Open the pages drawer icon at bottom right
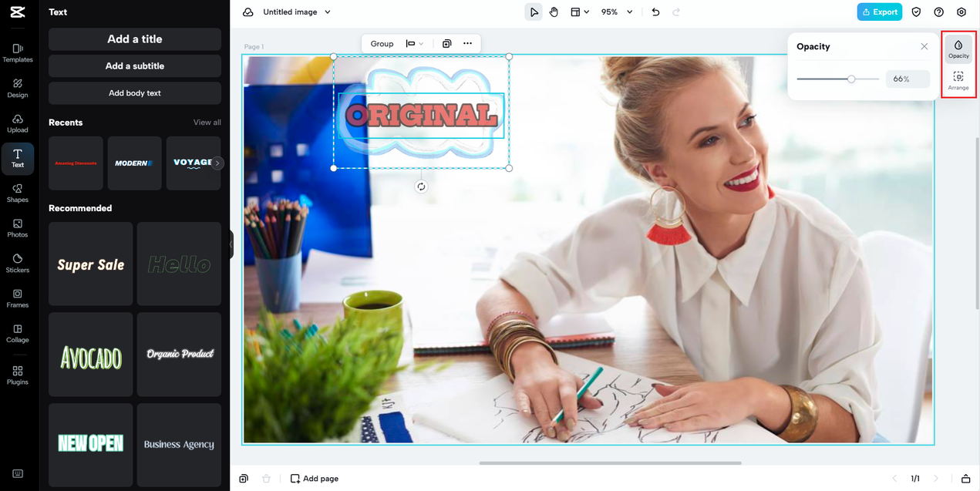This screenshot has width=980, height=491. [x=965, y=479]
